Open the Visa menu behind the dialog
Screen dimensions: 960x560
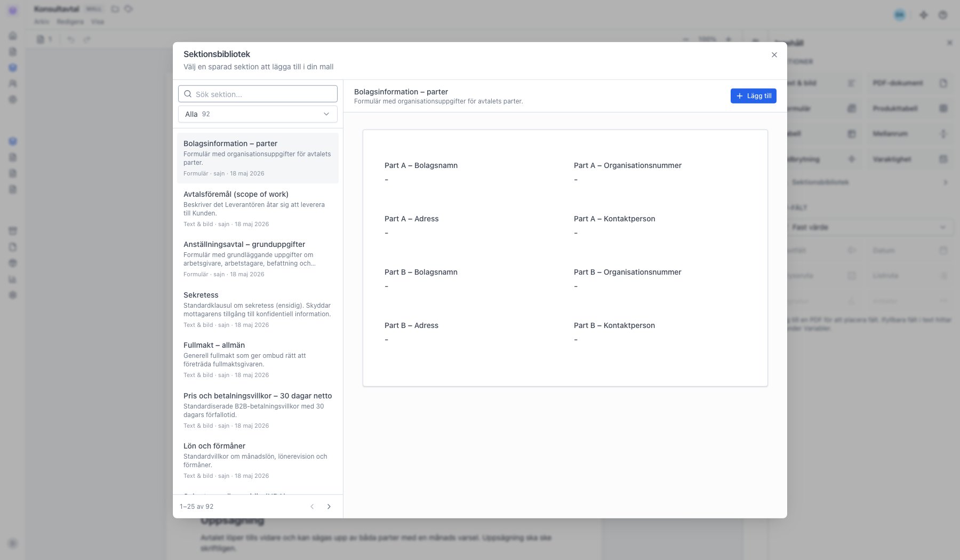(x=97, y=22)
